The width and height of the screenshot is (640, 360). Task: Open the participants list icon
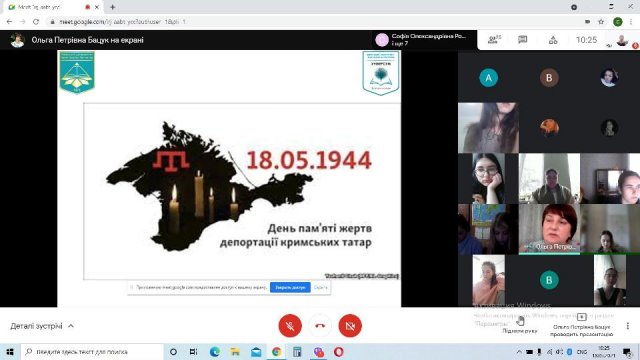(494, 40)
